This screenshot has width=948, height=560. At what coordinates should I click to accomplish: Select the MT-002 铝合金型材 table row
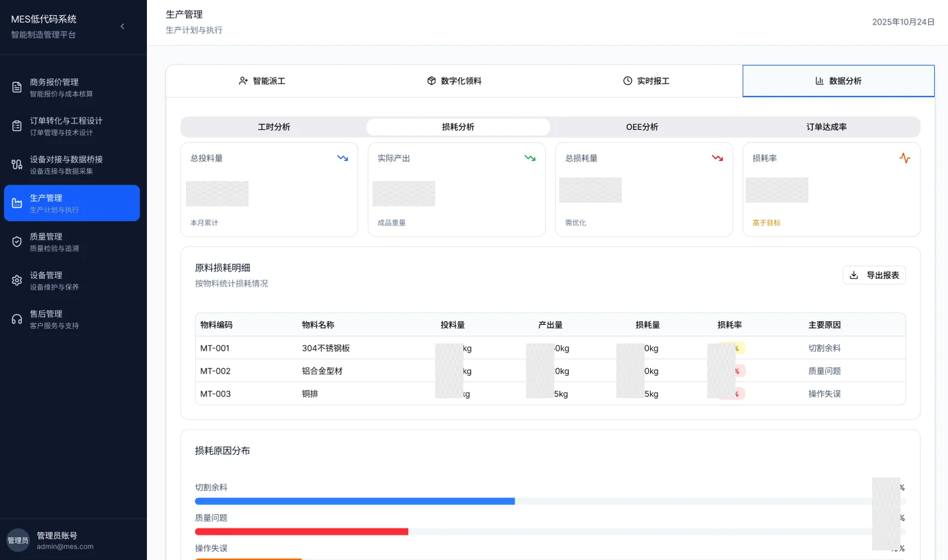point(550,371)
